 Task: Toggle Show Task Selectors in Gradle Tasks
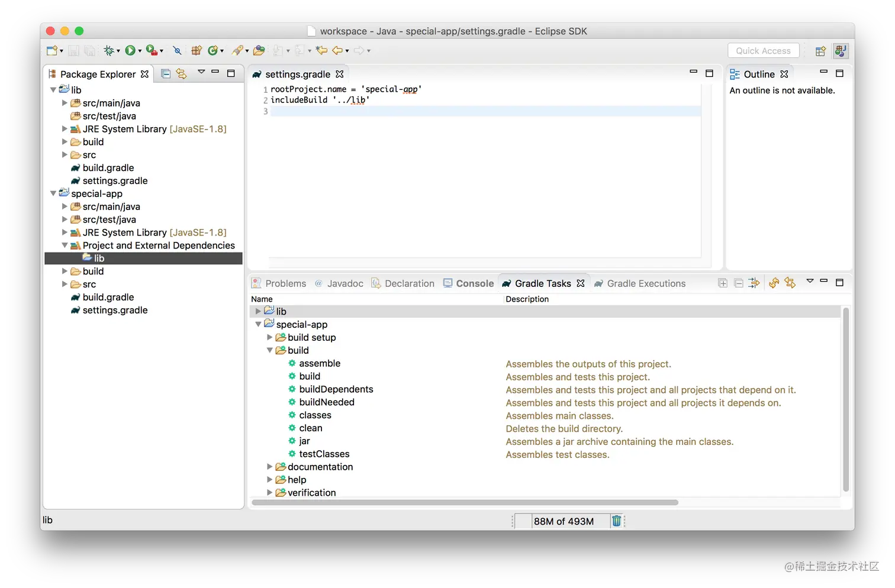tap(754, 283)
